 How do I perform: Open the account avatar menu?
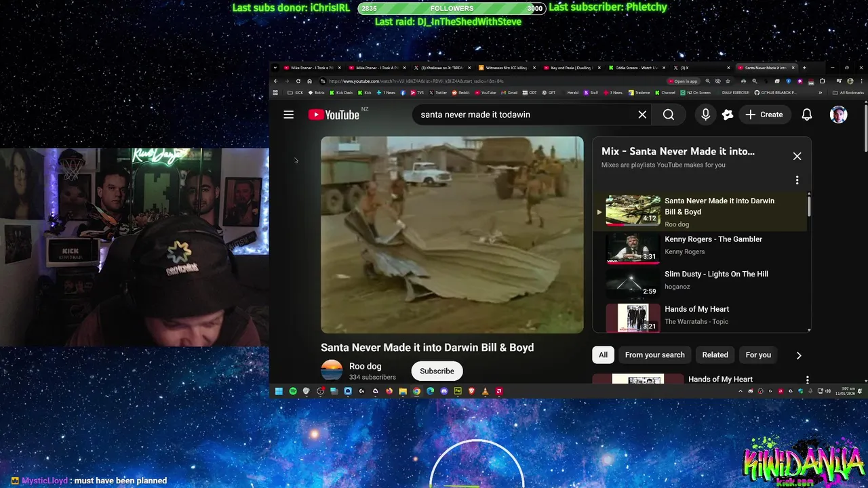point(839,115)
